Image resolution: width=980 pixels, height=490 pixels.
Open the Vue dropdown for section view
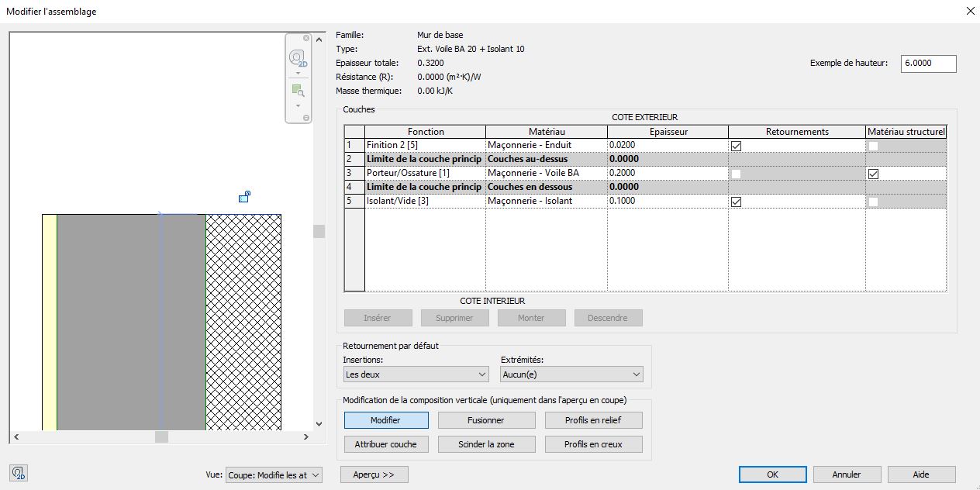(x=274, y=475)
